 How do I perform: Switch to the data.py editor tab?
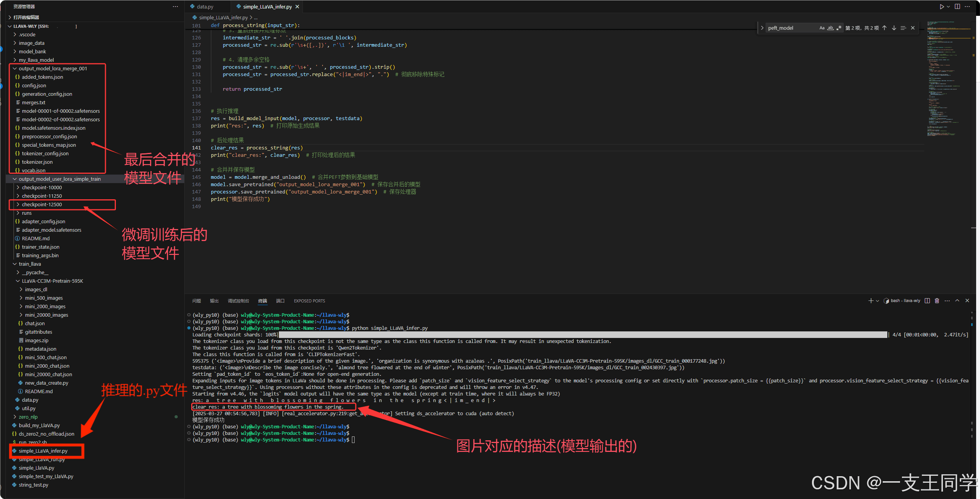point(205,7)
